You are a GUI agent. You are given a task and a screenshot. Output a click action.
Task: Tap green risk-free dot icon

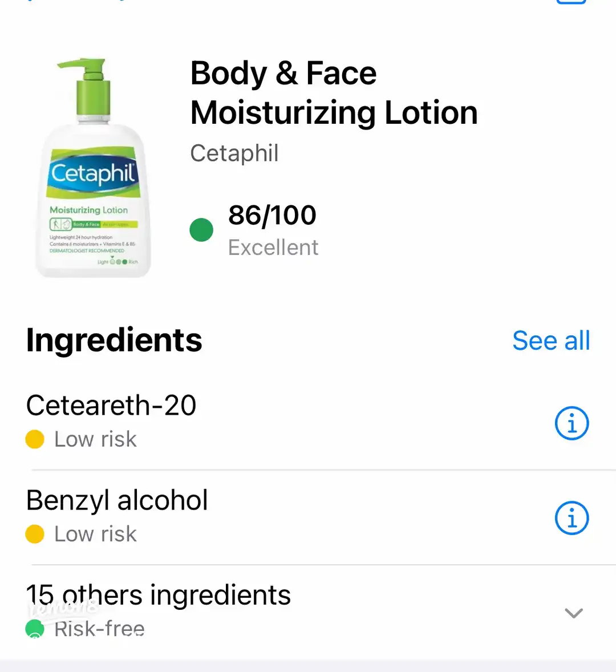click(35, 629)
